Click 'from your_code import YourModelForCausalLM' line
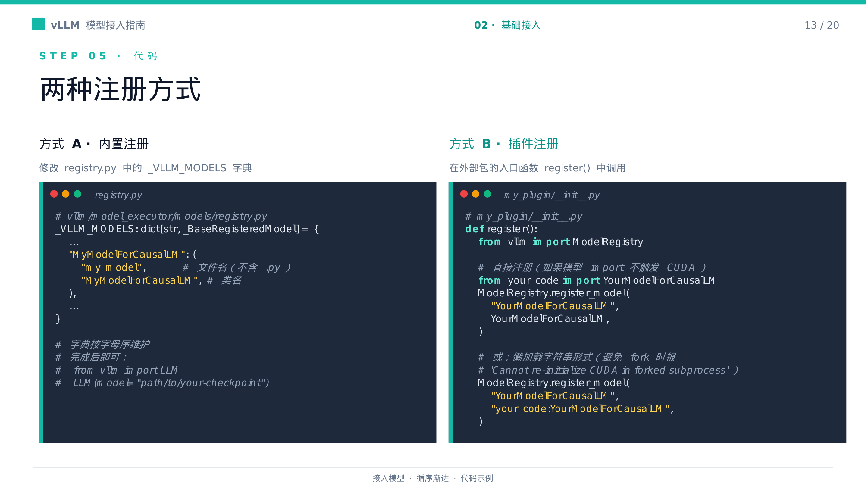Image resolution: width=868 pixels, height=488 pixels. click(x=597, y=281)
